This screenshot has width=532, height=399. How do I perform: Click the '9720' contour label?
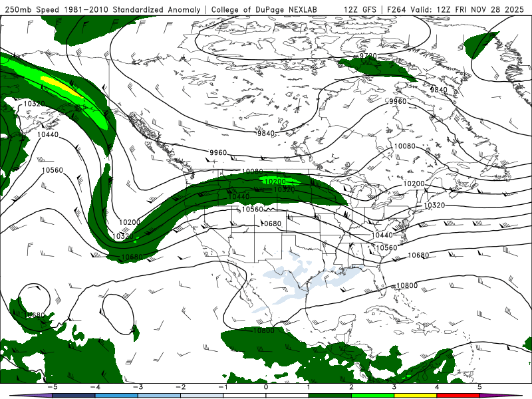point(368,56)
